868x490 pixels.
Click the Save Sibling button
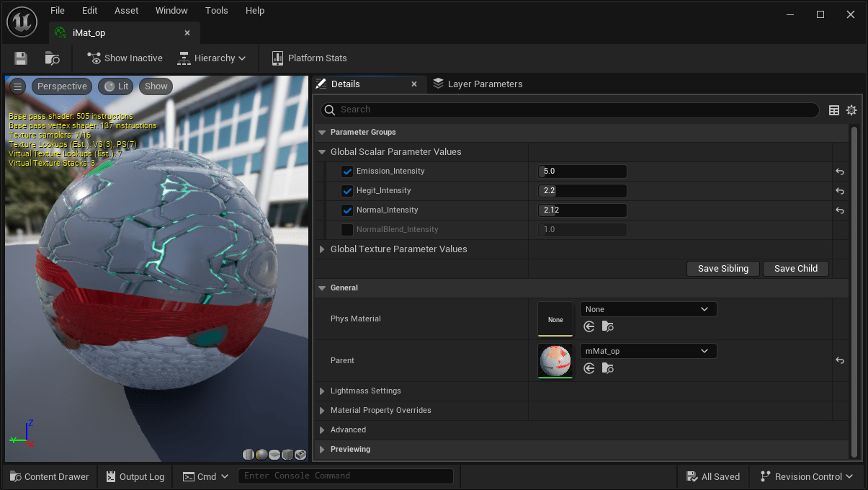click(723, 269)
